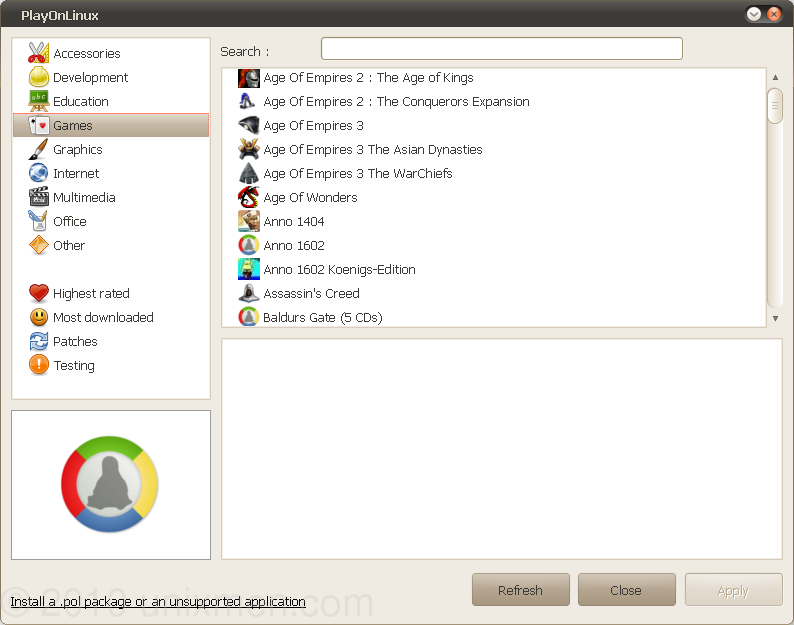The width and height of the screenshot is (794, 625).
Task: Pick Age Of Empires 3 The WarChiefs
Action: [x=494, y=173]
